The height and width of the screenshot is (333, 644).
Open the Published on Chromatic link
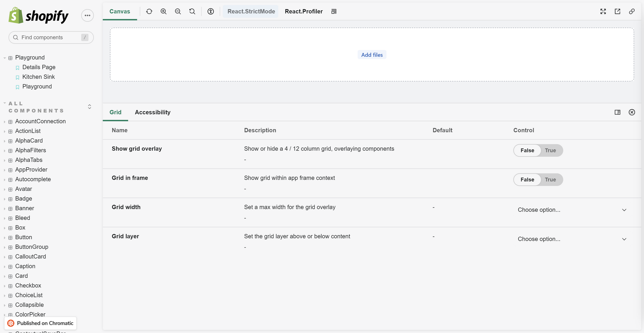(40, 323)
